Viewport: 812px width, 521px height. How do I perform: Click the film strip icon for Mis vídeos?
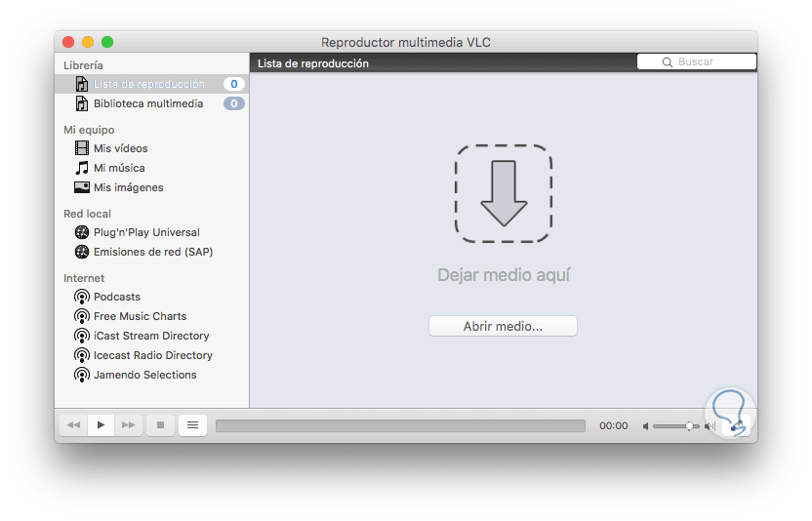82,148
